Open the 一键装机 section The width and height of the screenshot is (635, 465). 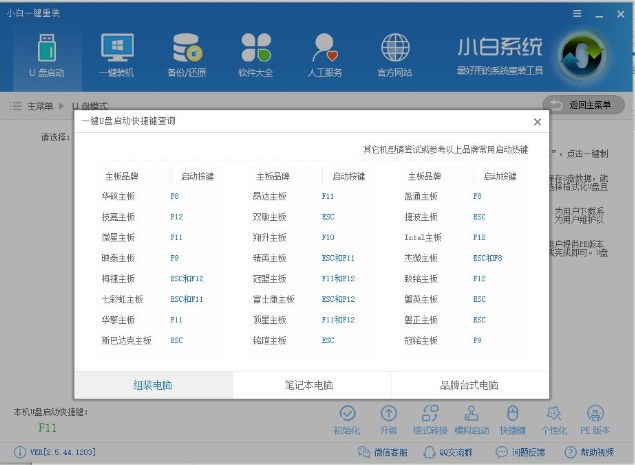pyautogui.click(x=117, y=56)
